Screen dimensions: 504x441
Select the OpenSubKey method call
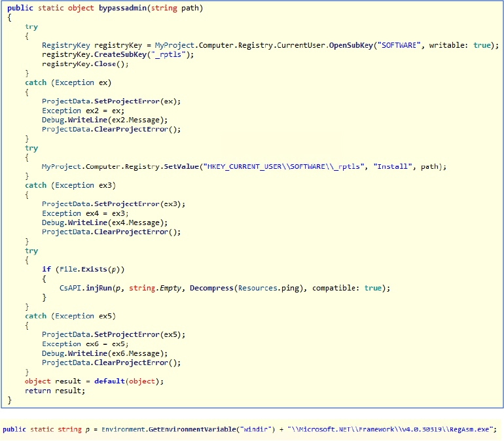click(x=351, y=45)
